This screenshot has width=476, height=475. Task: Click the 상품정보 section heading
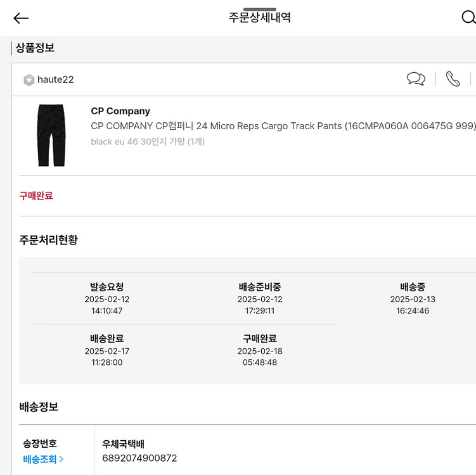coord(35,47)
